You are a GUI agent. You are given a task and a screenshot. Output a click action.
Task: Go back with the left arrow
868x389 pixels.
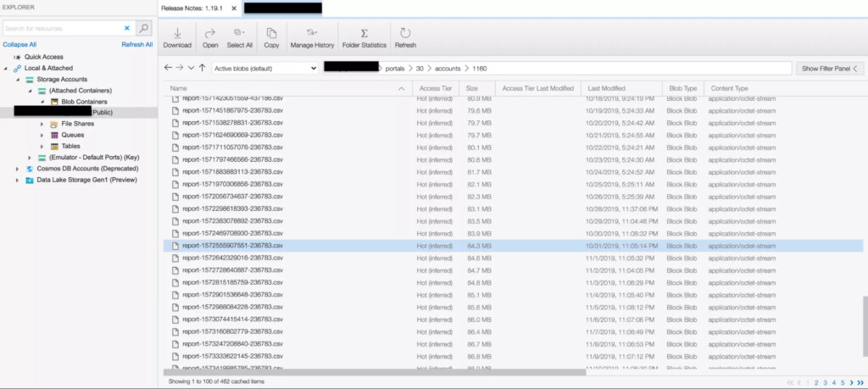[169, 68]
